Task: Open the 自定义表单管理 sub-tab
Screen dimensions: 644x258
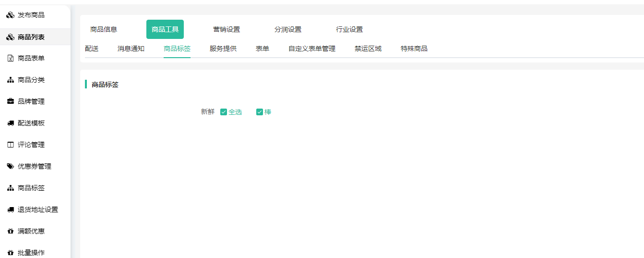Action: coord(312,49)
